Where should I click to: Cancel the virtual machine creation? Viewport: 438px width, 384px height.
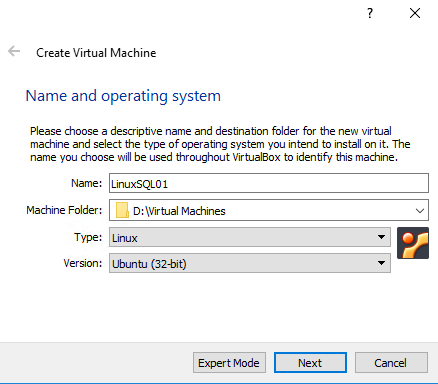coord(391,363)
